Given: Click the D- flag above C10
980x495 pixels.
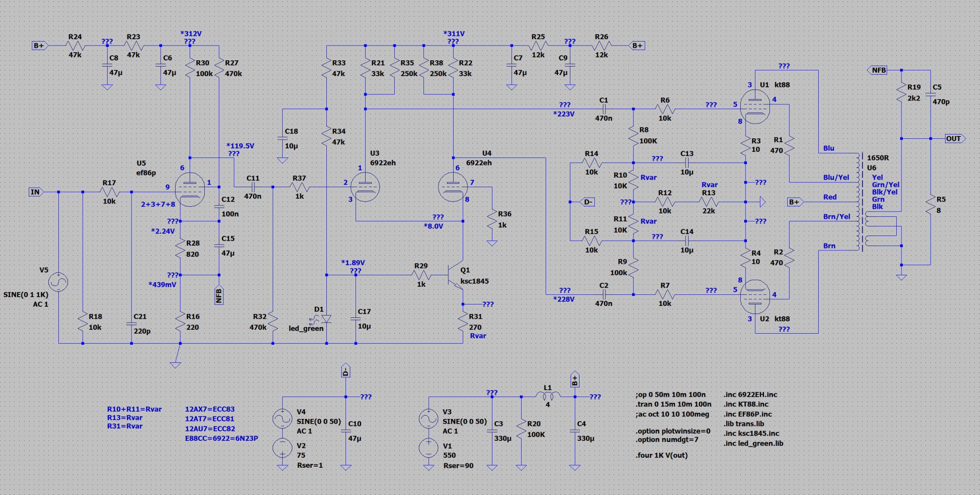Looking at the screenshot, I should click(x=345, y=371).
